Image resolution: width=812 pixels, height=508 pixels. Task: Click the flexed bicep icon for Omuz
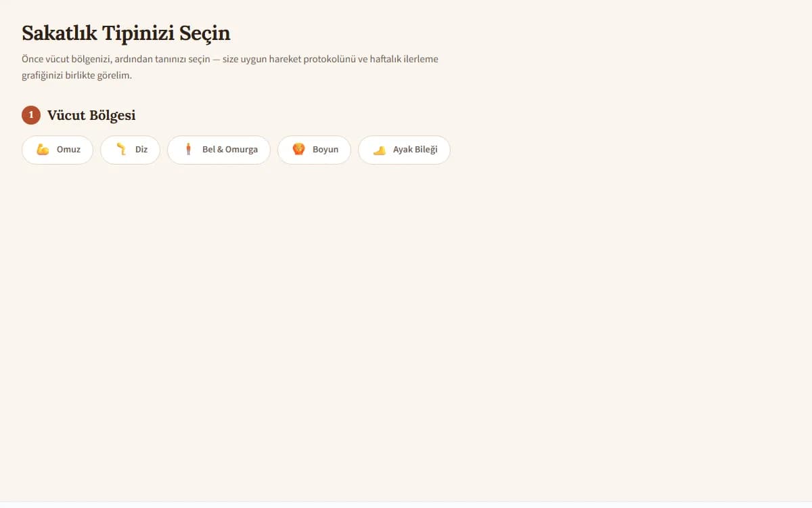point(43,150)
